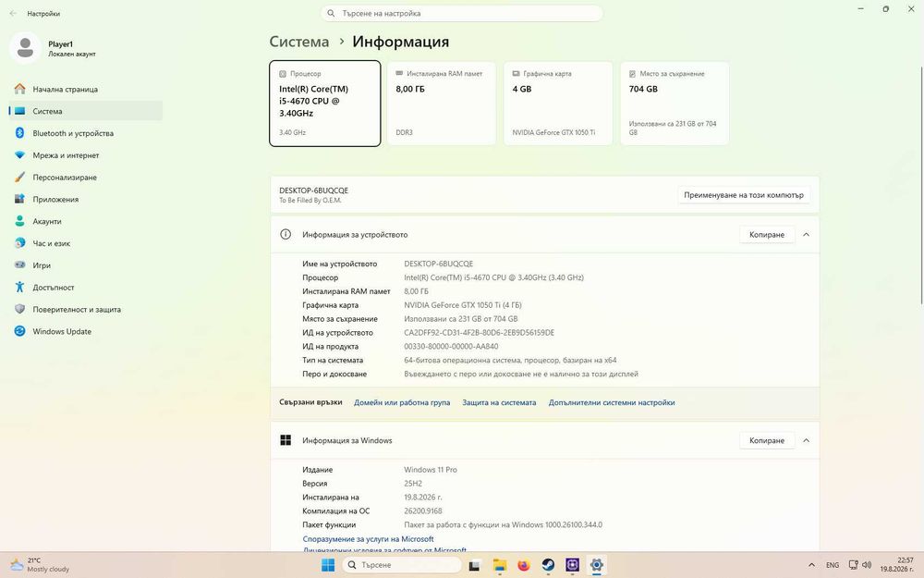924x578 pixels.
Task: Open Допълнителни системни настройки link
Action: pyautogui.click(x=612, y=402)
